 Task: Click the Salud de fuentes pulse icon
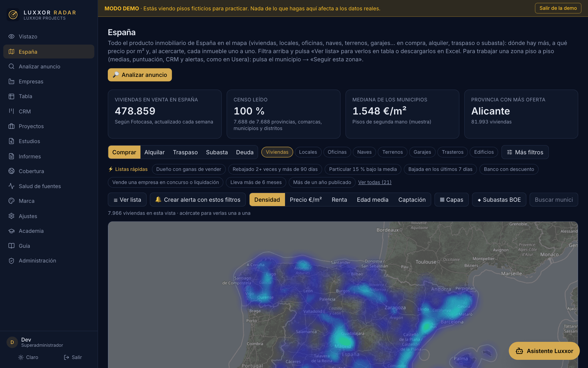(x=11, y=186)
